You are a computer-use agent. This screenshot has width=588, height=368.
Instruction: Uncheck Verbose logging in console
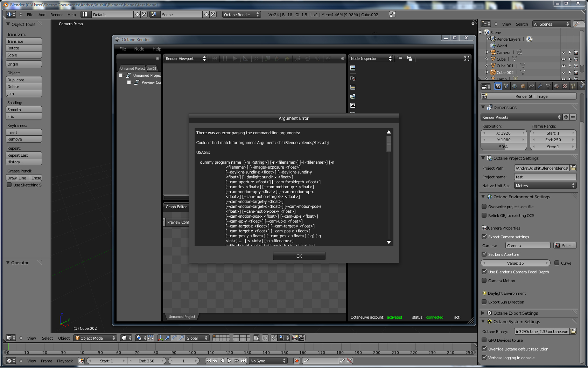(484, 357)
